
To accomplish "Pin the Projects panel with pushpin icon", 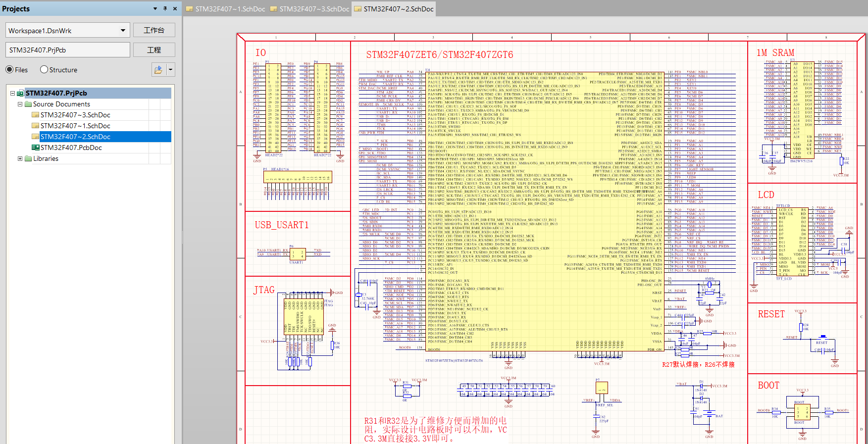I will click(165, 8).
